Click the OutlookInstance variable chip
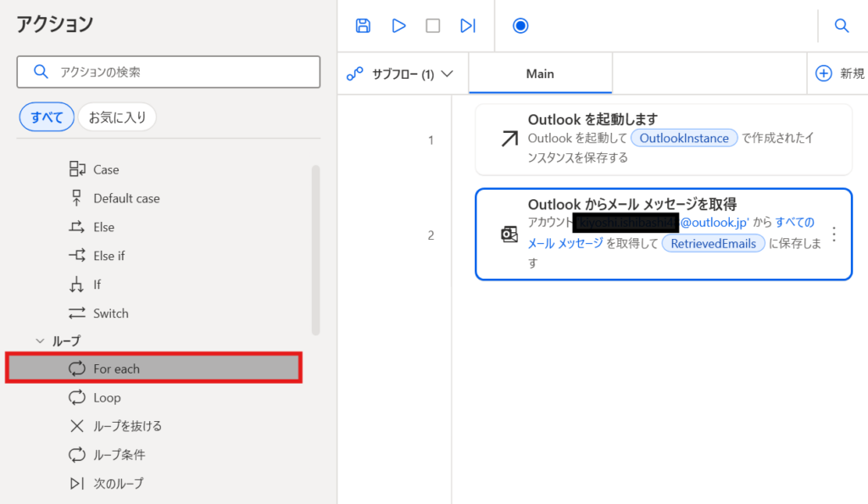Image resolution: width=868 pixels, height=504 pixels. coord(684,138)
